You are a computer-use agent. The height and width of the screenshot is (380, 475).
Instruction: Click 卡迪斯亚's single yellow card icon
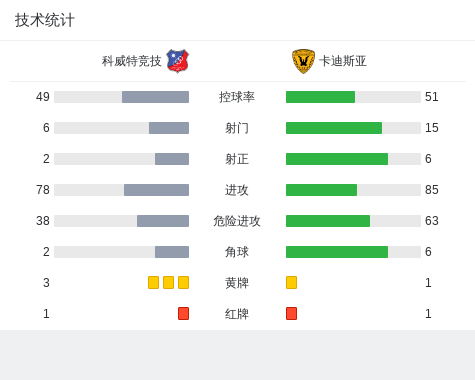(291, 282)
